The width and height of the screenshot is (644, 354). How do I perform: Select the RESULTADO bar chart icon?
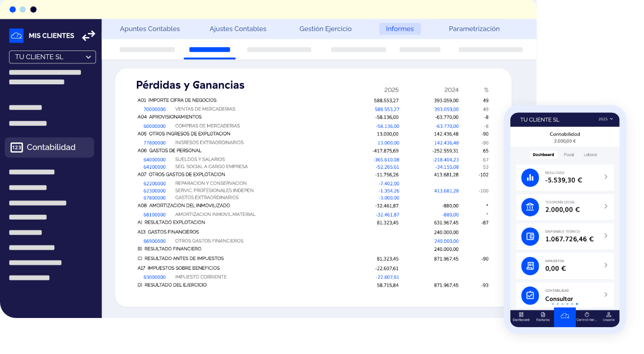pos(530,177)
